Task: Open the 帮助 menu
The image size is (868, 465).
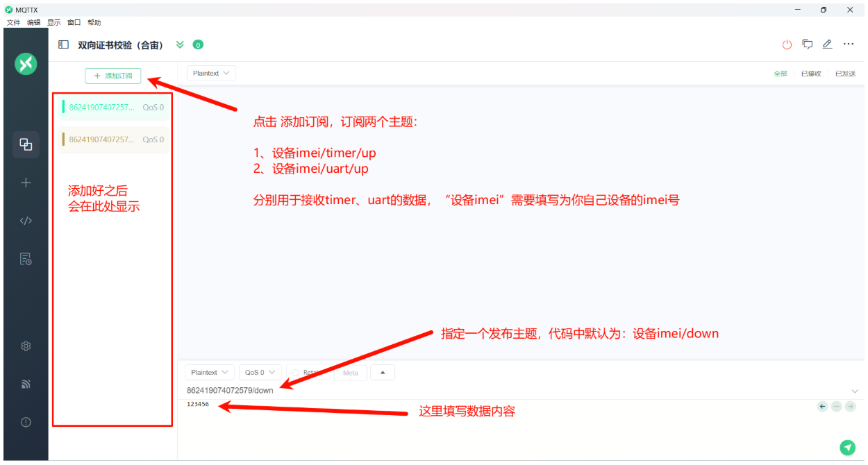Action: point(94,23)
